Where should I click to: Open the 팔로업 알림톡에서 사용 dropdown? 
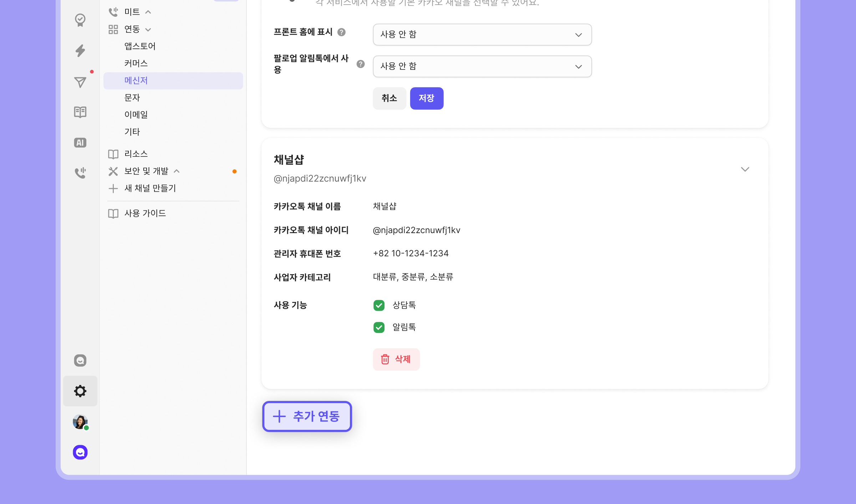[482, 66]
